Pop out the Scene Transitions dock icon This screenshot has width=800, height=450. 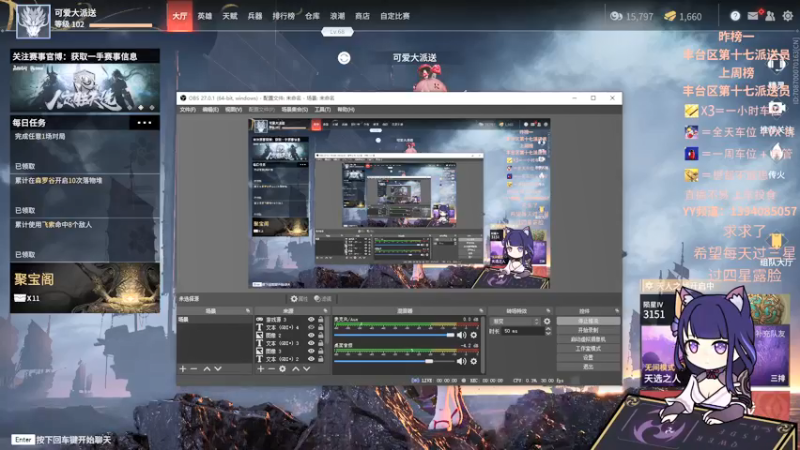coord(548,311)
